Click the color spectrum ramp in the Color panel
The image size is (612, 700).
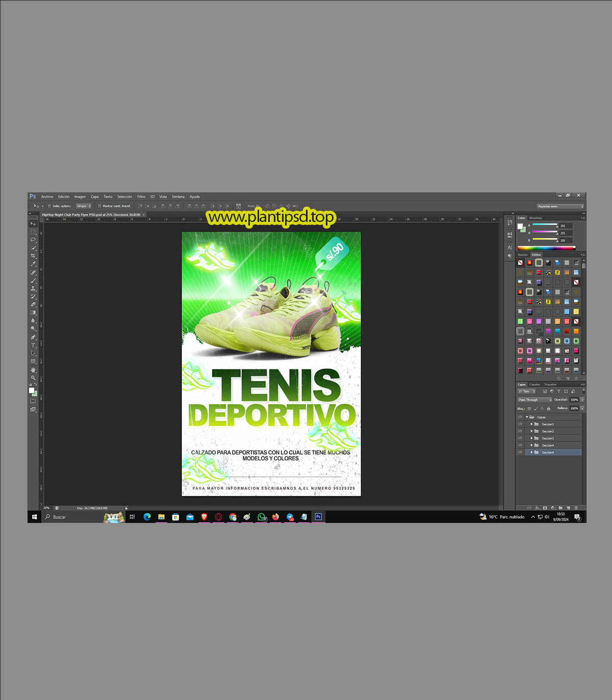point(546,248)
